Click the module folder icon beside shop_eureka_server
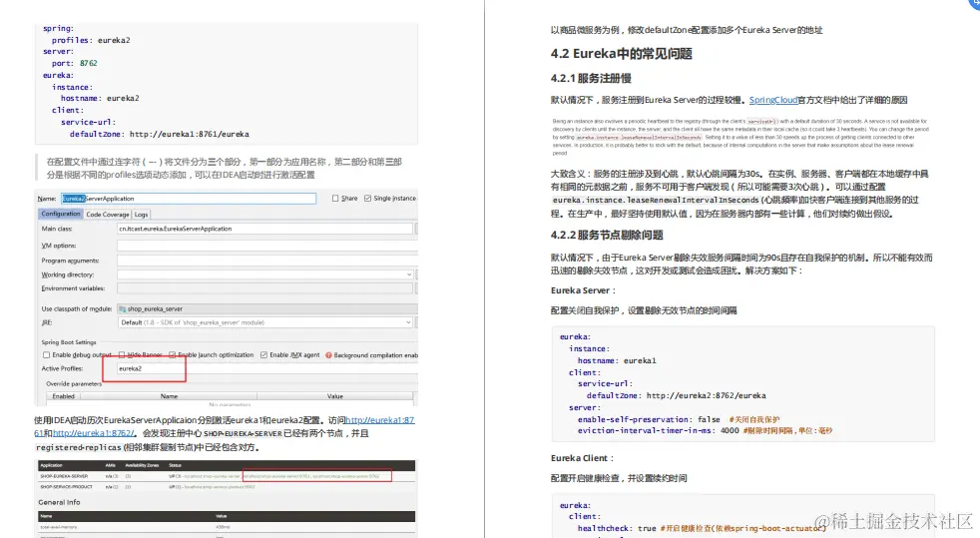The width and height of the screenshot is (980, 538). coord(123,308)
